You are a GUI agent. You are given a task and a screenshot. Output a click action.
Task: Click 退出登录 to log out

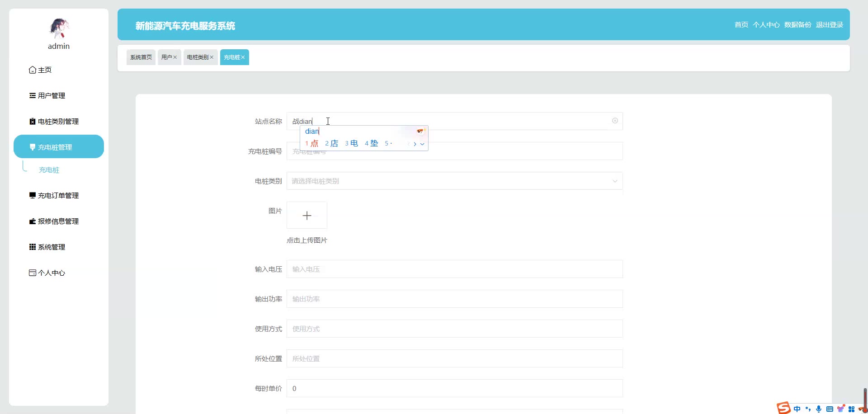830,24
